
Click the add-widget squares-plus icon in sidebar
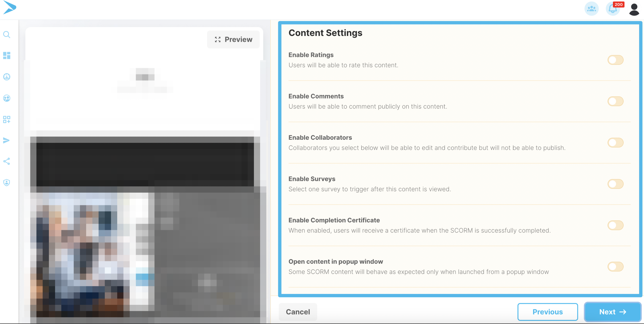coord(7,119)
